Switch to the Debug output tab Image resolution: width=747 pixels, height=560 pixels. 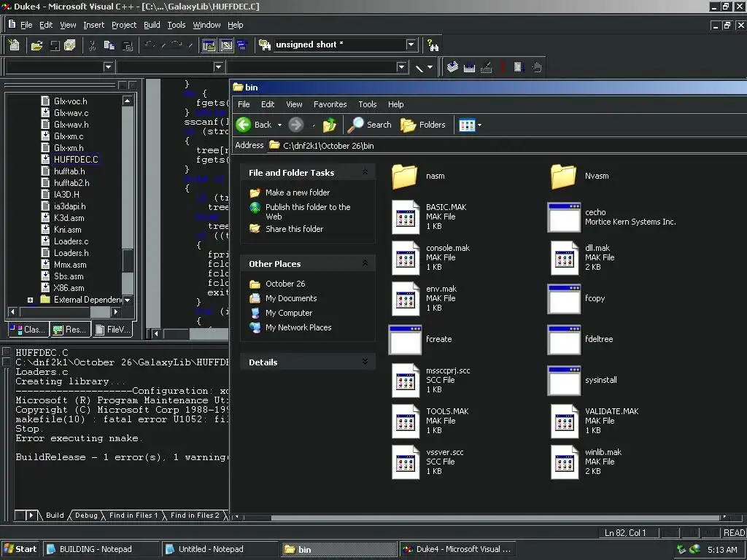pos(86,516)
